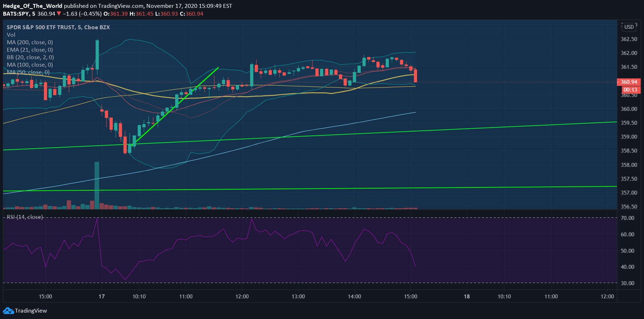Click the steep diagonal green trendline
The image size is (644, 319).
175,107
